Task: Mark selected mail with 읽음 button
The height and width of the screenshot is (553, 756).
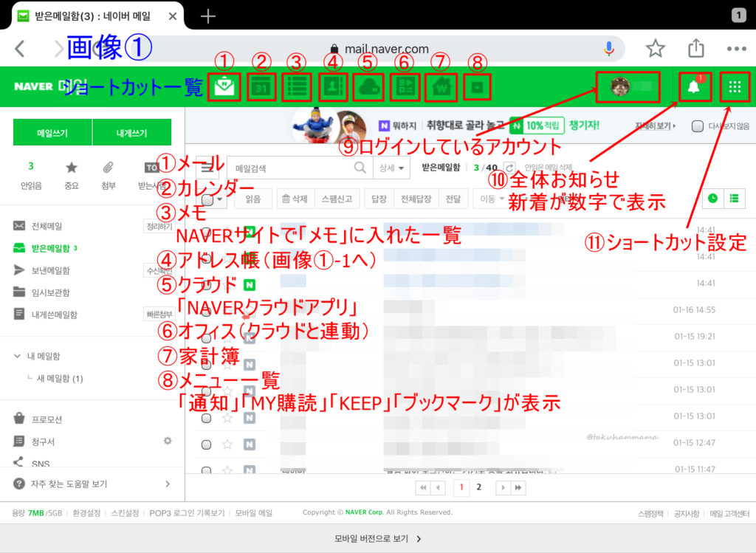Action: coord(252,199)
